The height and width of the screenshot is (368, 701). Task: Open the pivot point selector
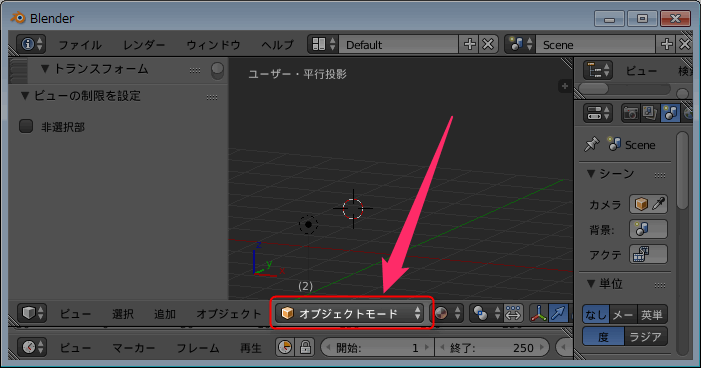pyautogui.click(x=486, y=313)
